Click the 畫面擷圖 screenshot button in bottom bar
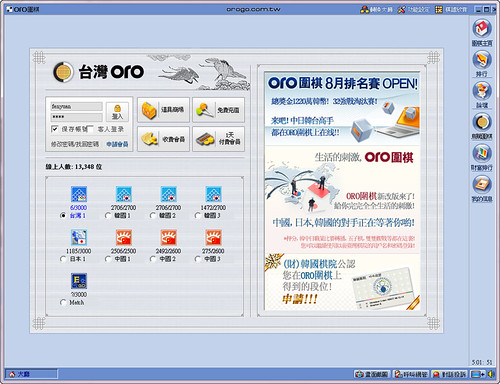The image size is (500, 384). 372,374
